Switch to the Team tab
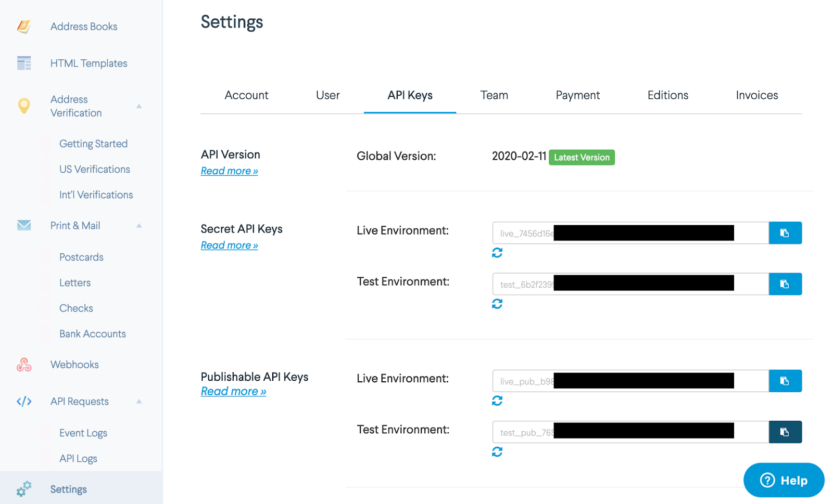The image size is (833, 504). [494, 95]
